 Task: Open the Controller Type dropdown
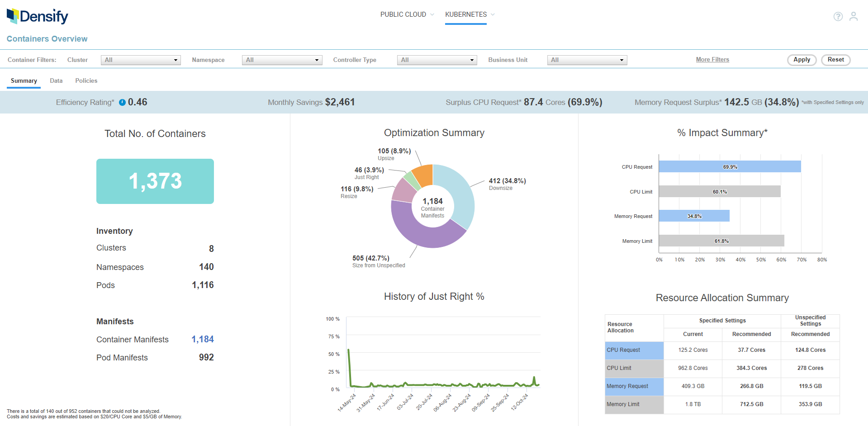click(x=472, y=60)
